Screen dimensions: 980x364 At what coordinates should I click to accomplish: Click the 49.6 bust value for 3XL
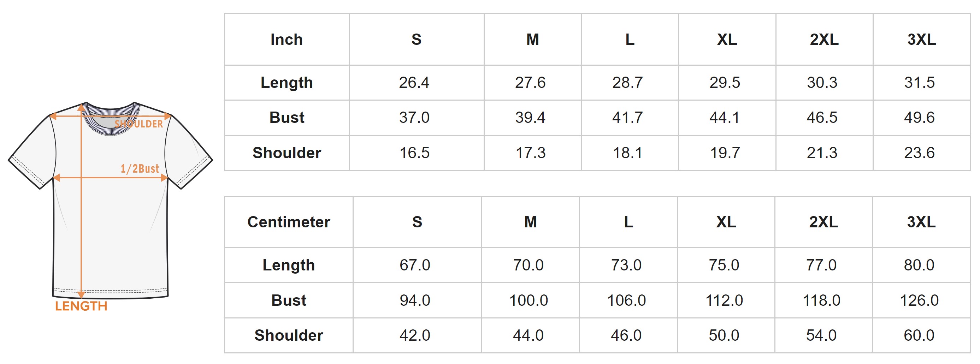(919, 118)
